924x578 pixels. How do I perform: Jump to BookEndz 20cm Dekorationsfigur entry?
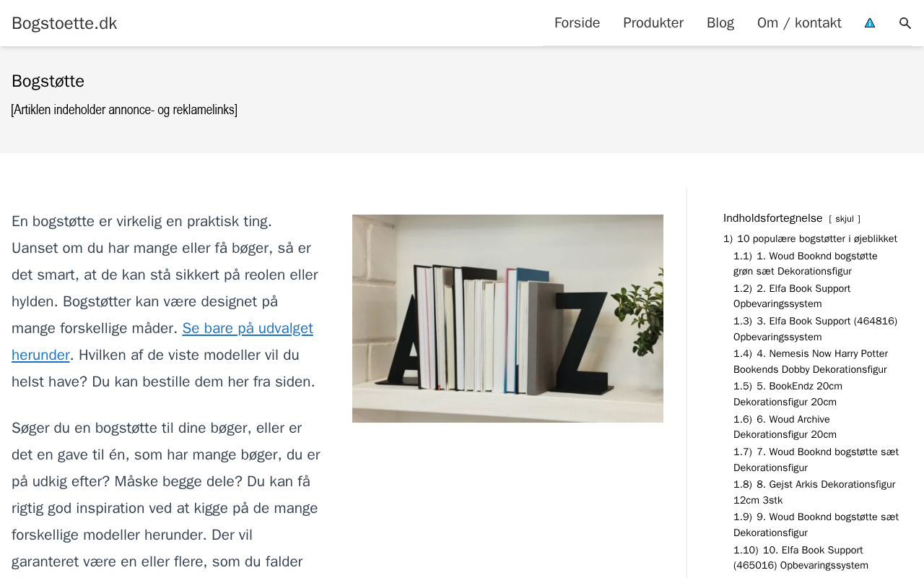pos(788,394)
